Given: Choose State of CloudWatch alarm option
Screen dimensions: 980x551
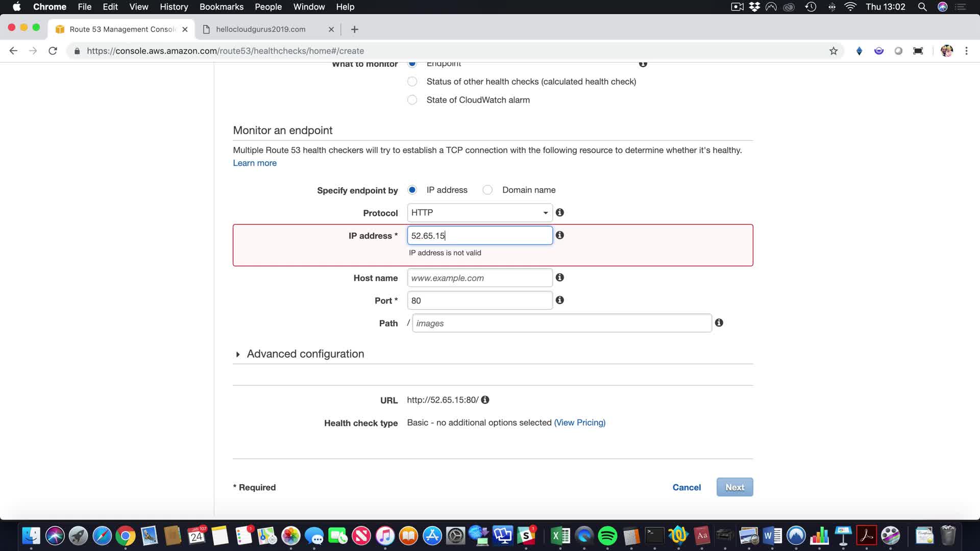Looking at the screenshot, I should (x=412, y=100).
